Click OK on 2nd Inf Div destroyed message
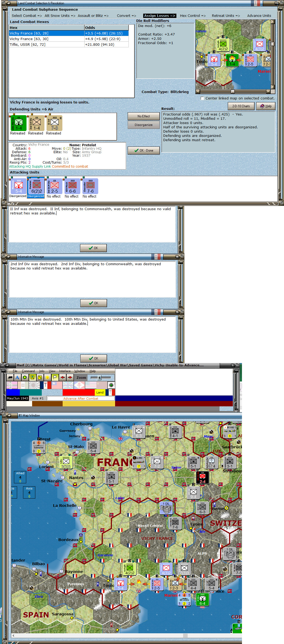 click(93, 303)
